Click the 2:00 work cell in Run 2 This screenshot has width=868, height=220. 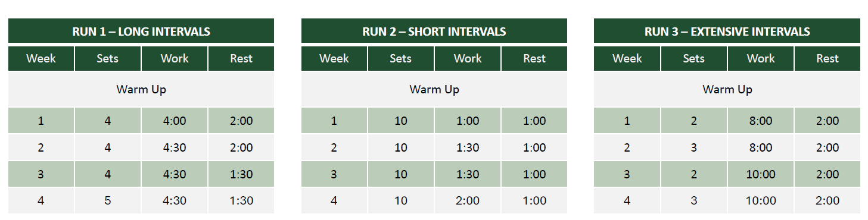click(x=468, y=201)
